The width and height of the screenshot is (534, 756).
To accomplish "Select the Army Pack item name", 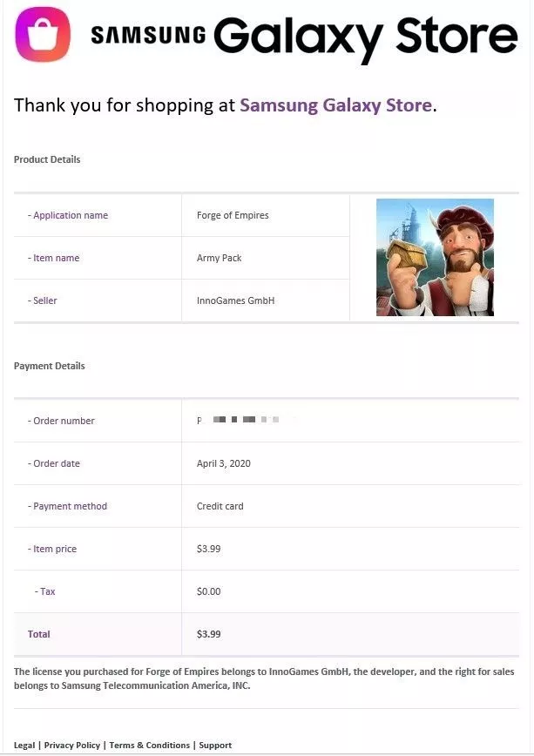I will (x=219, y=258).
